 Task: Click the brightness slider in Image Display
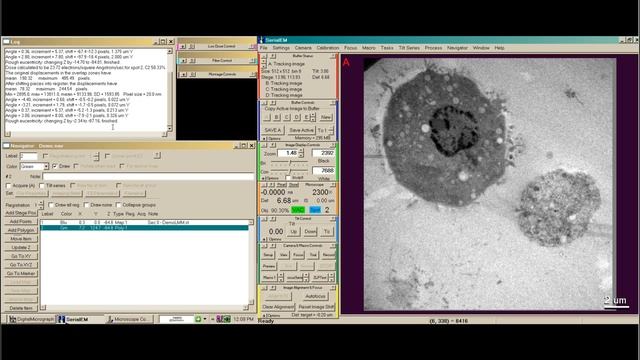coord(289,163)
